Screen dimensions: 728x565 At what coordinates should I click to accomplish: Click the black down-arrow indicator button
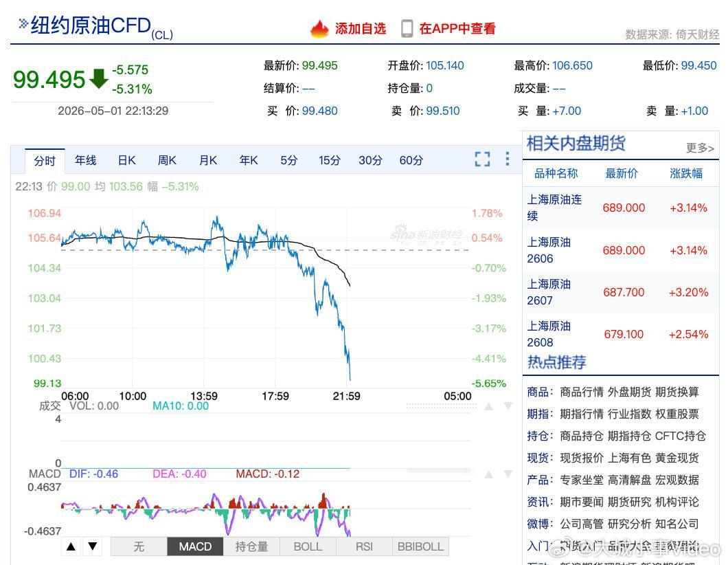pyautogui.click(x=93, y=546)
